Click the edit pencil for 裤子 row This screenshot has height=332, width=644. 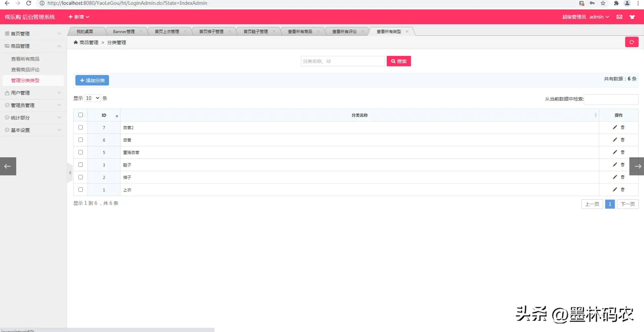pos(615,177)
